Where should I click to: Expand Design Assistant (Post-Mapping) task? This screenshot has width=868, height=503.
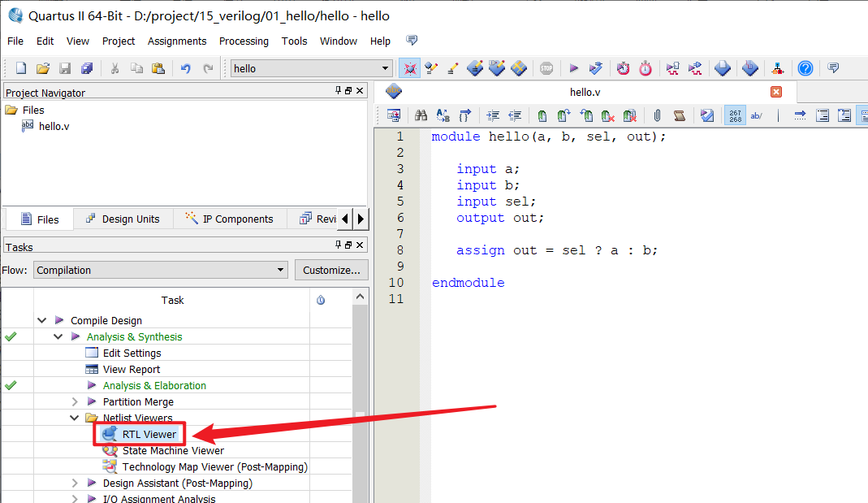pos(75,483)
